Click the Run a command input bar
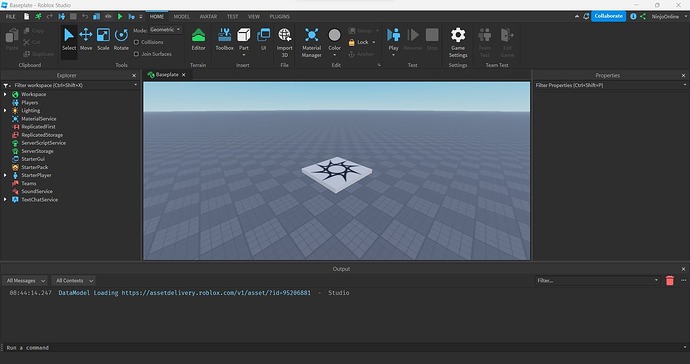The width and height of the screenshot is (690, 364). (343, 348)
